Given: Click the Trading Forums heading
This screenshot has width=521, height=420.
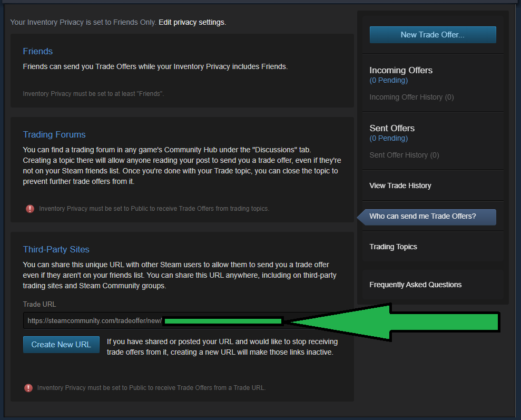Looking at the screenshot, I should pos(54,134).
